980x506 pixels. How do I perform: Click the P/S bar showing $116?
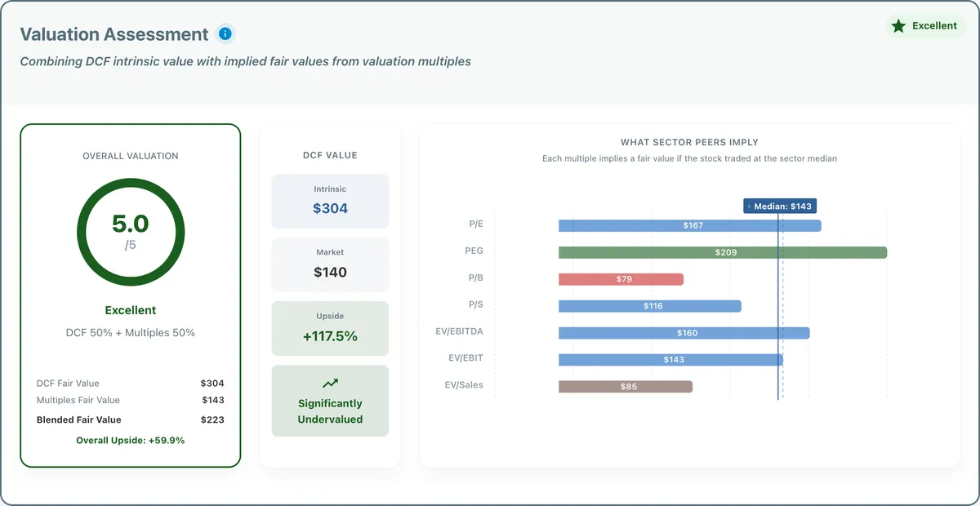tap(650, 306)
